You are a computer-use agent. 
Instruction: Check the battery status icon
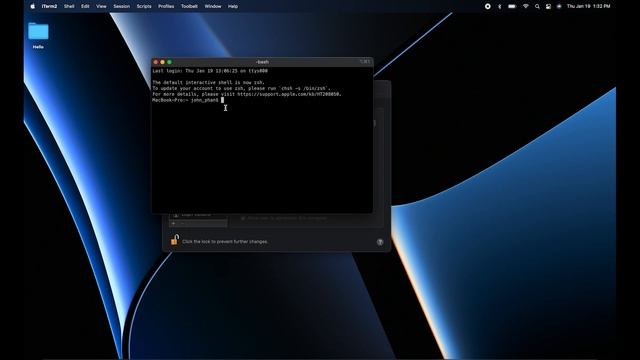point(512,6)
